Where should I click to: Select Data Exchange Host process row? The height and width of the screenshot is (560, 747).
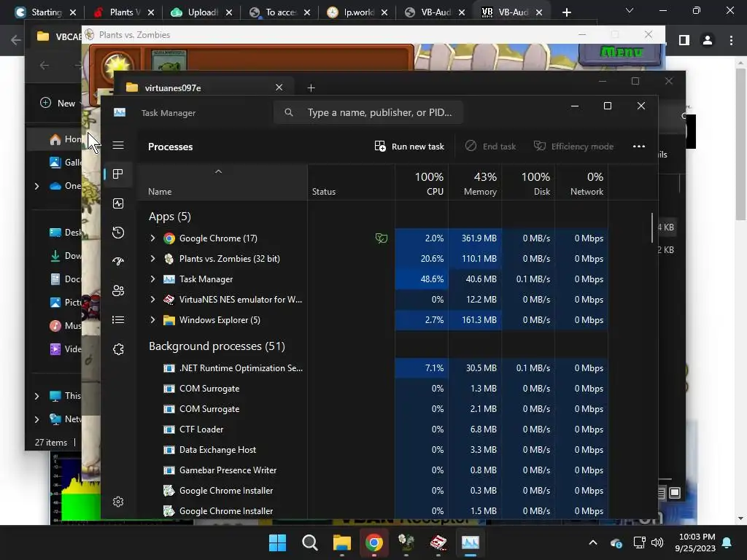point(373,450)
